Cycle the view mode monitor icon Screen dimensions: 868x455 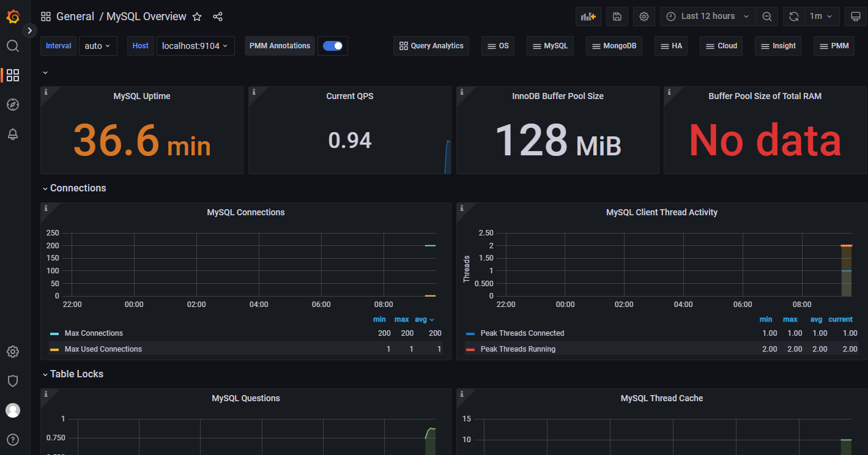[x=855, y=17]
